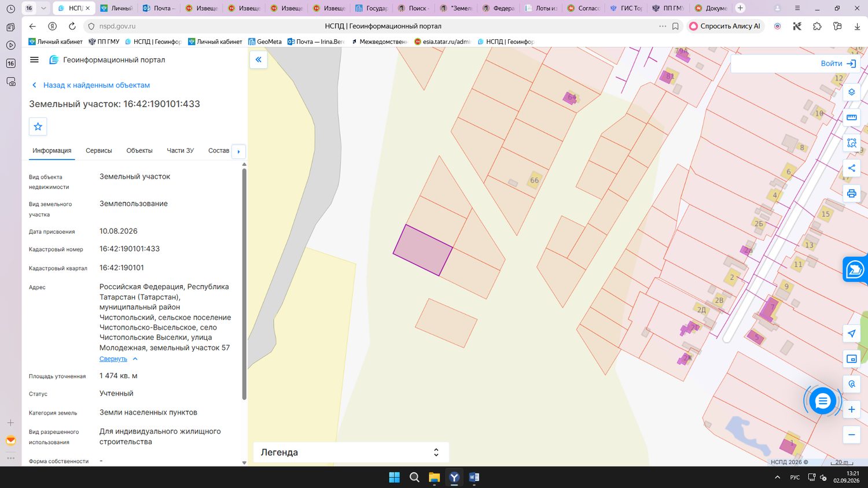
Task: Print the map using printer icon
Action: pyautogui.click(x=851, y=194)
